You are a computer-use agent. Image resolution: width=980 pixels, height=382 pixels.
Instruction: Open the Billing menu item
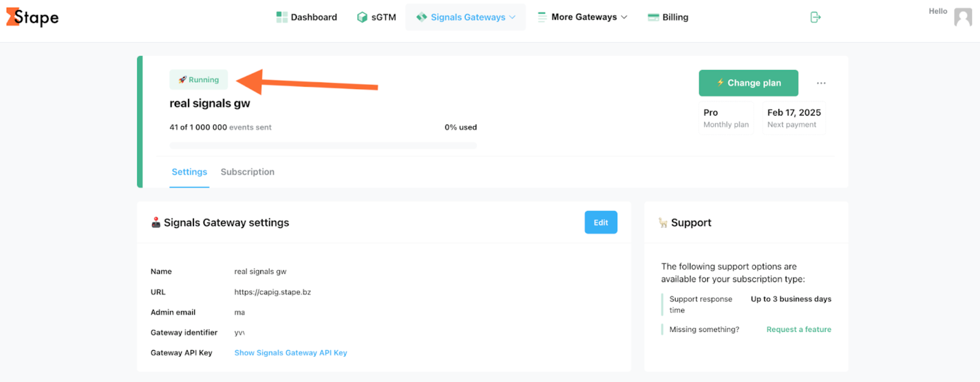point(668,17)
